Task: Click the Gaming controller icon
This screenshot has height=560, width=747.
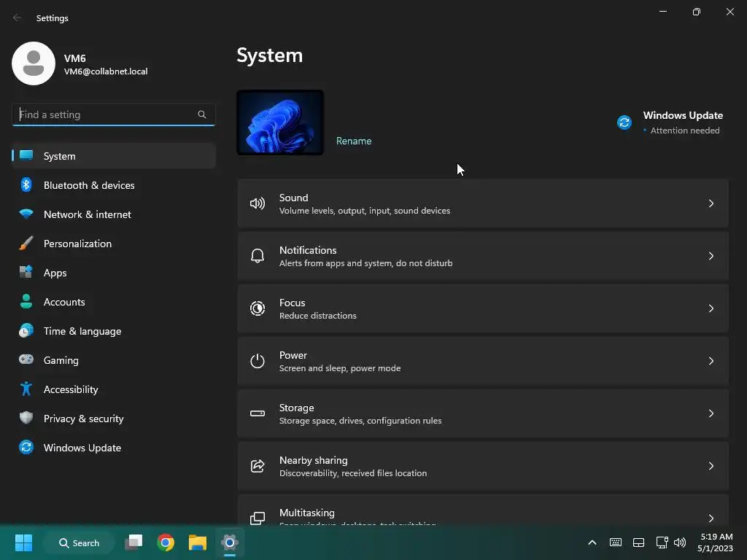Action: point(26,359)
